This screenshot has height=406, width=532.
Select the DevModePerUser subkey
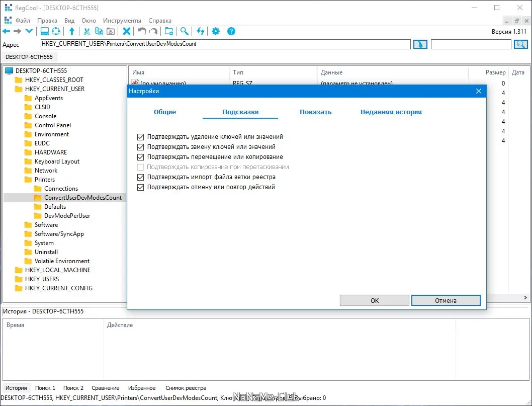(67, 215)
